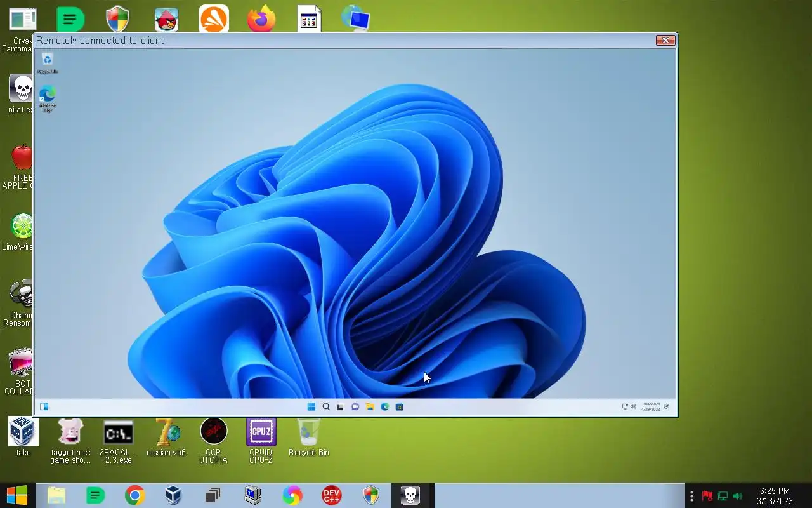Open the colorful swirl app in host taskbar
812x508 pixels.
292,495
